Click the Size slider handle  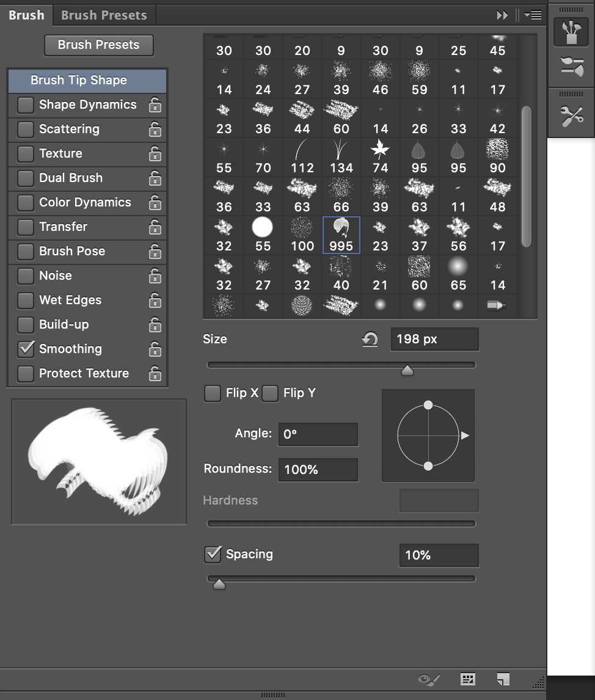[x=407, y=370]
